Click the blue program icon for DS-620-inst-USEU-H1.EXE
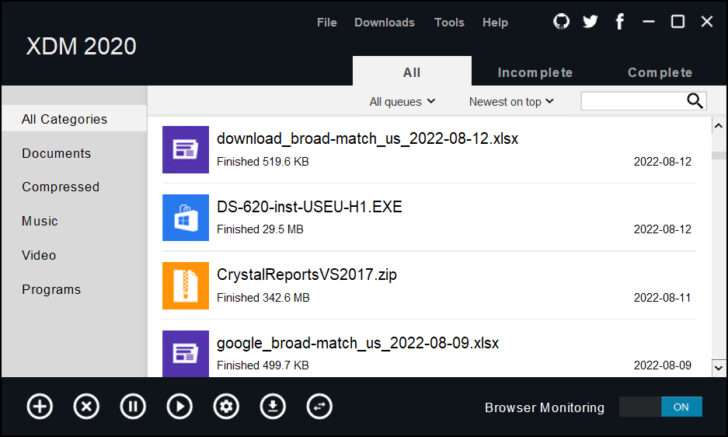The image size is (728, 437). pos(185,217)
